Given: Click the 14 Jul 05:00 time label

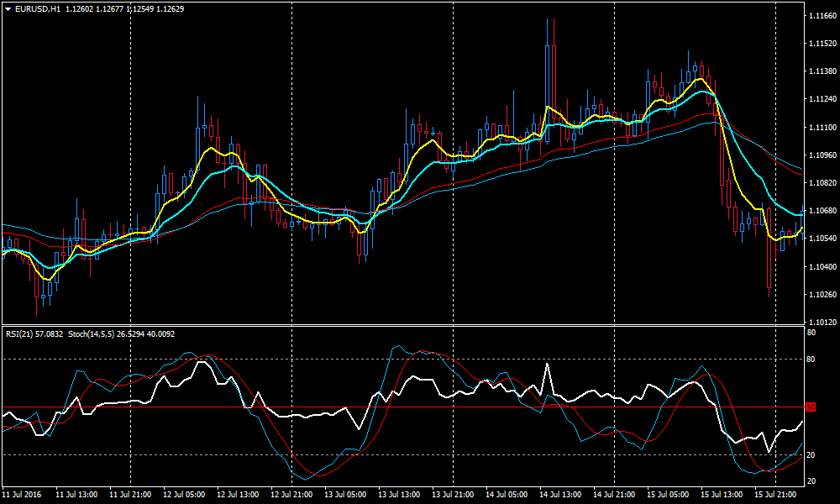Looking at the screenshot, I should pyautogui.click(x=507, y=494).
